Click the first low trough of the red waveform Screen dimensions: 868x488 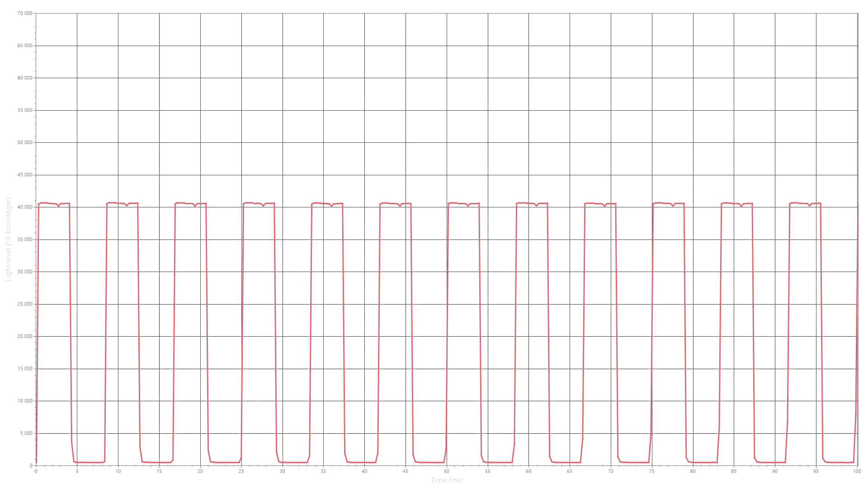tap(90, 462)
